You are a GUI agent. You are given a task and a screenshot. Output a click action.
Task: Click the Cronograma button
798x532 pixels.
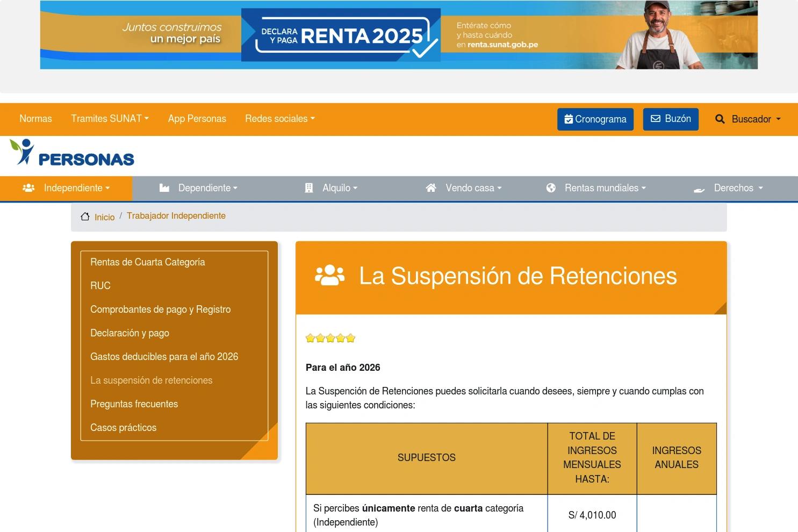[x=595, y=119]
